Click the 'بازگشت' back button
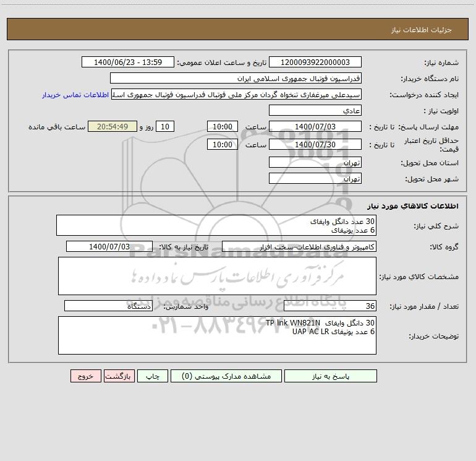This screenshot has height=461, width=476. [119, 376]
